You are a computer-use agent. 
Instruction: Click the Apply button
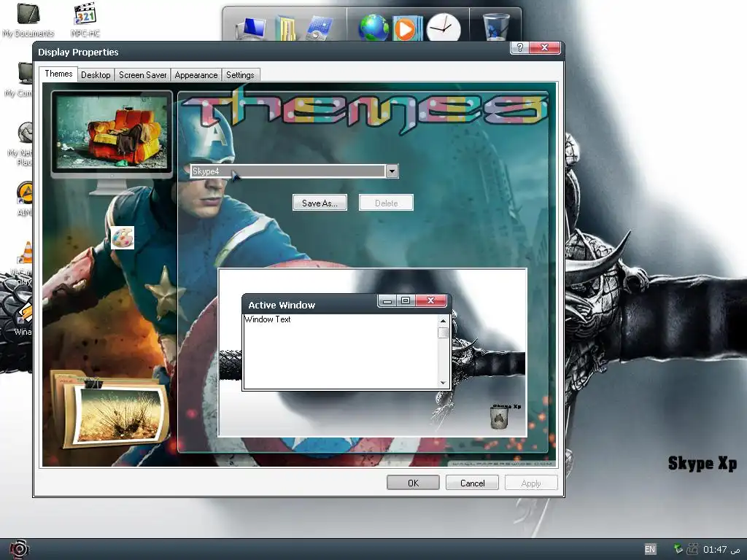tap(531, 483)
